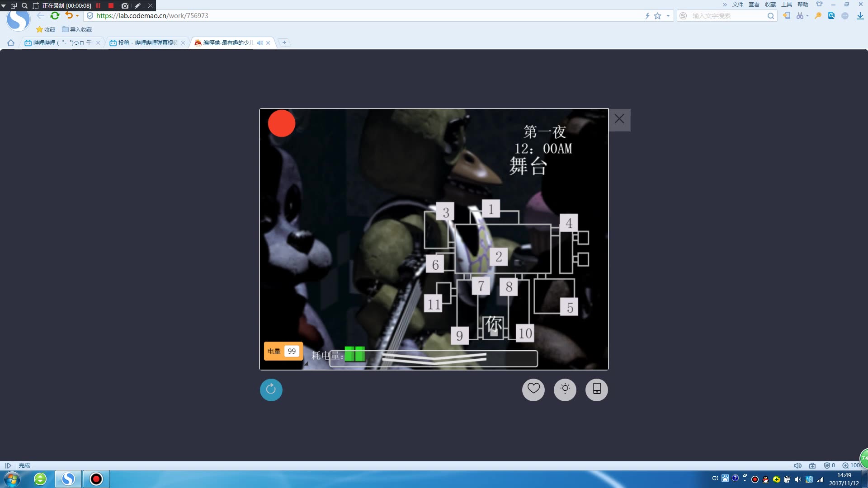The height and width of the screenshot is (488, 868).
Task: Open the lightbulb idea button
Action: 565,389
